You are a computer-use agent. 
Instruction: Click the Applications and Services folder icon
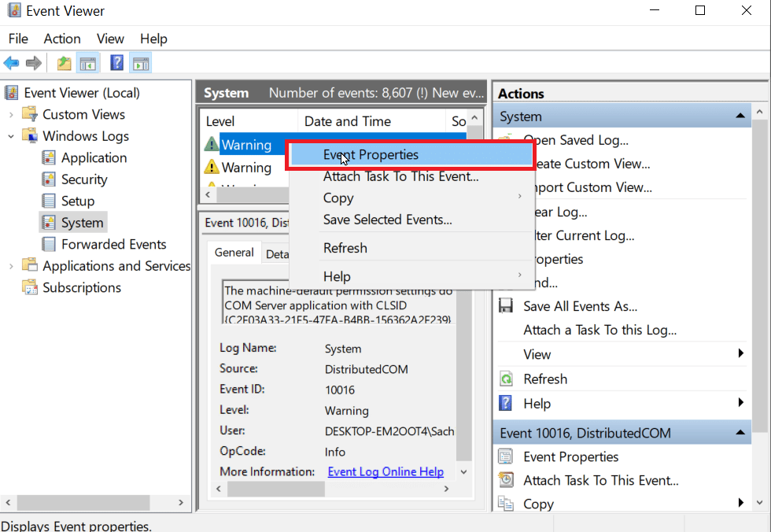click(30, 265)
